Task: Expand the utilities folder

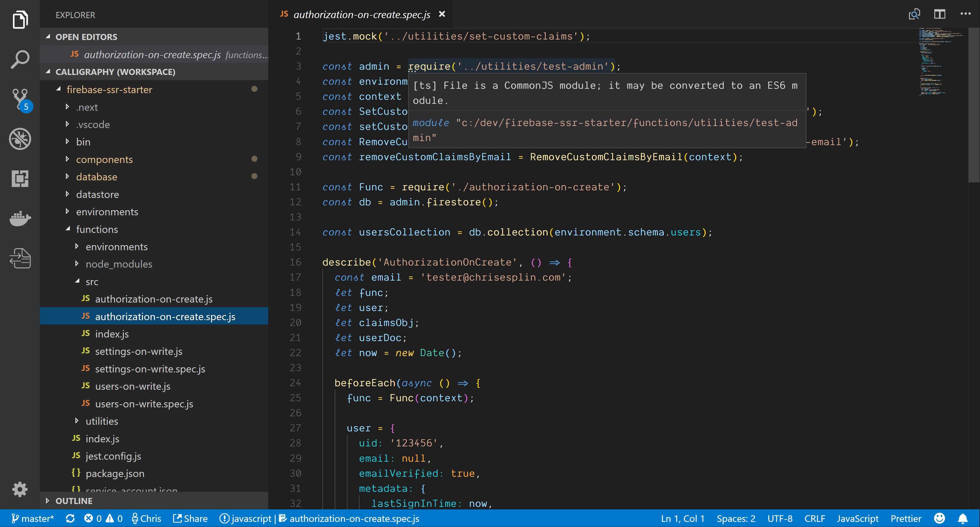Action: pyautogui.click(x=154, y=421)
